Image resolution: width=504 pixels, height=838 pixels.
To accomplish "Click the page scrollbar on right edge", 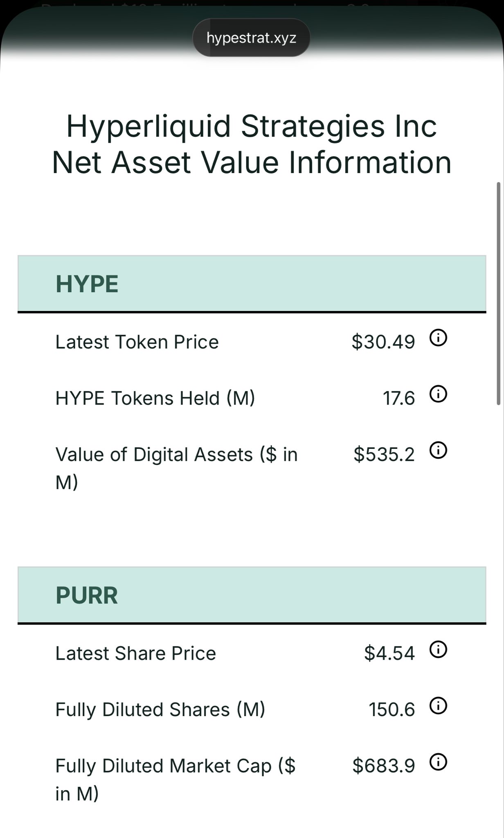I will (498, 293).
